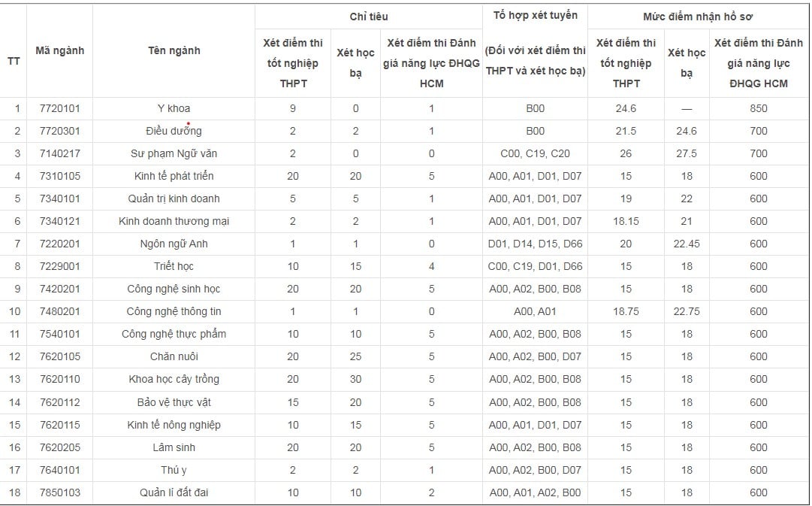This screenshot has height=506, width=812.
Task: Click the 'Tên ngành' header cell
Action: 174,51
